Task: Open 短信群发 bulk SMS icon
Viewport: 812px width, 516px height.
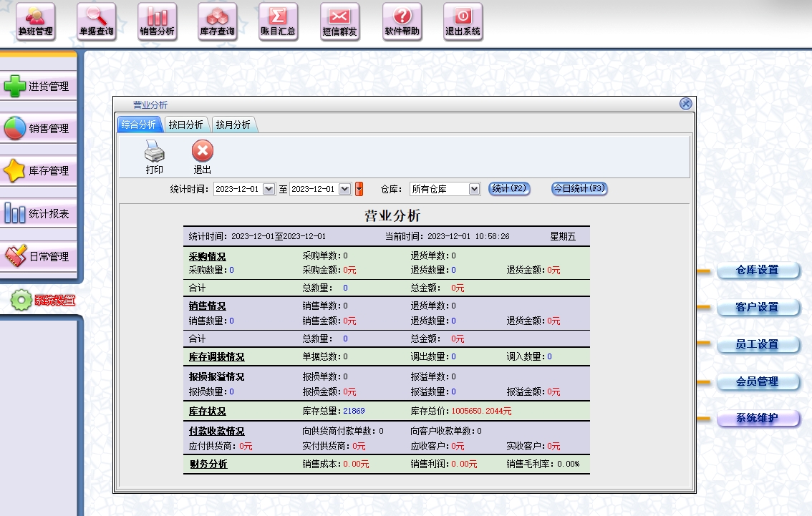Action: 339,21
